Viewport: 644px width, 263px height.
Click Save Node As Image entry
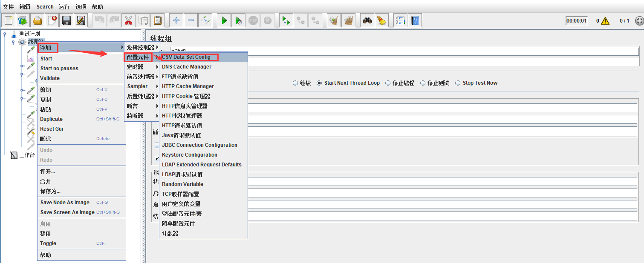point(81,203)
